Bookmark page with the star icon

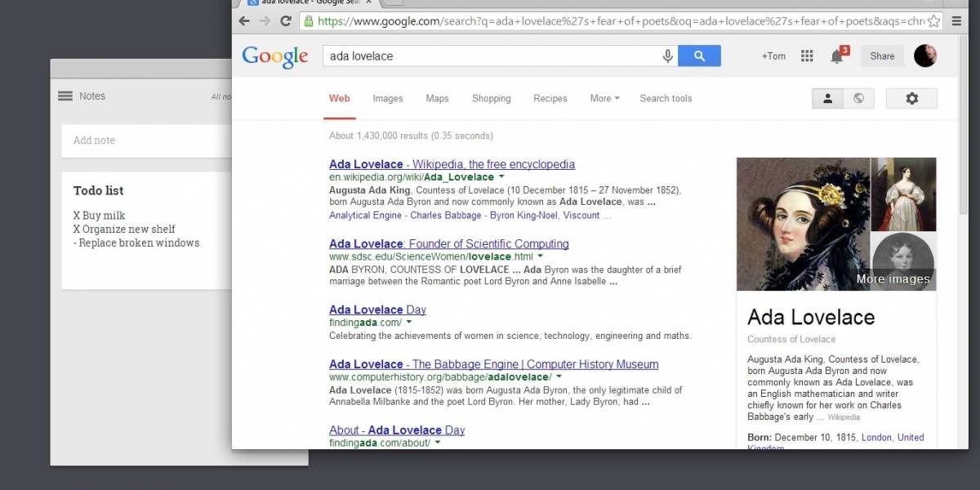tap(933, 21)
